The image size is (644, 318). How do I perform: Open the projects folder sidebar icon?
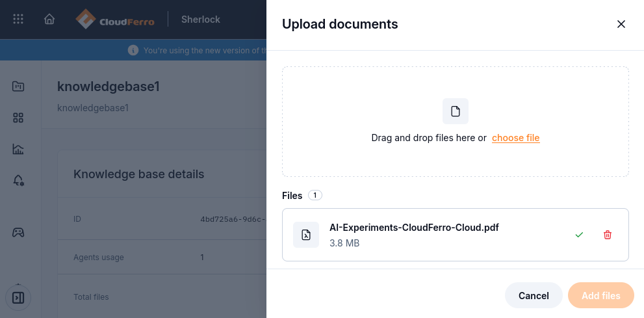[x=18, y=86]
